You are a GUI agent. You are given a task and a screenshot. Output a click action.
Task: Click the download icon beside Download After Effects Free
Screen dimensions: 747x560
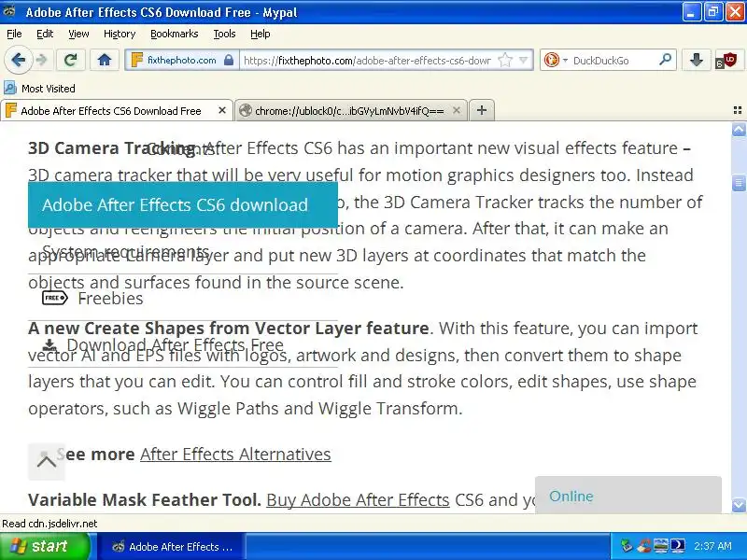coord(49,345)
